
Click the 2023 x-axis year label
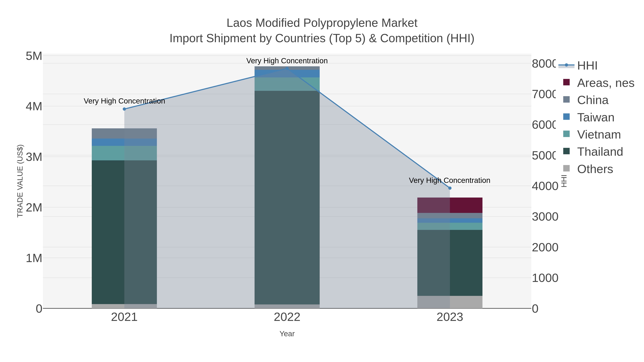450,317
